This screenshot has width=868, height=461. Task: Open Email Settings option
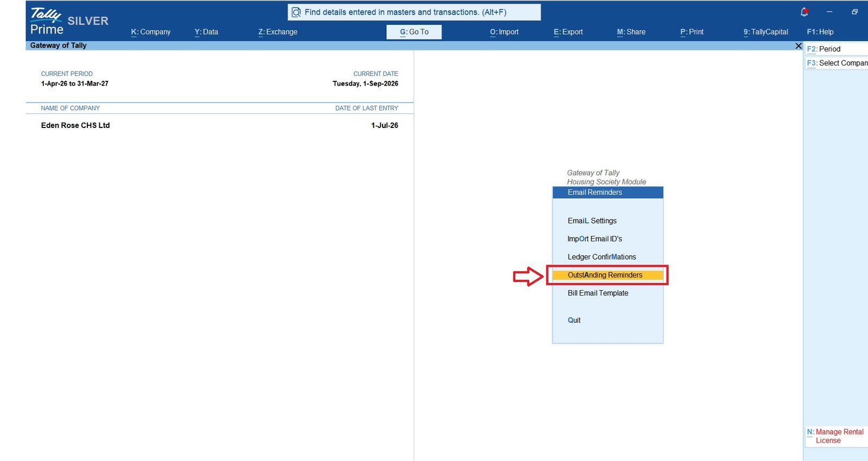tap(592, 221)
